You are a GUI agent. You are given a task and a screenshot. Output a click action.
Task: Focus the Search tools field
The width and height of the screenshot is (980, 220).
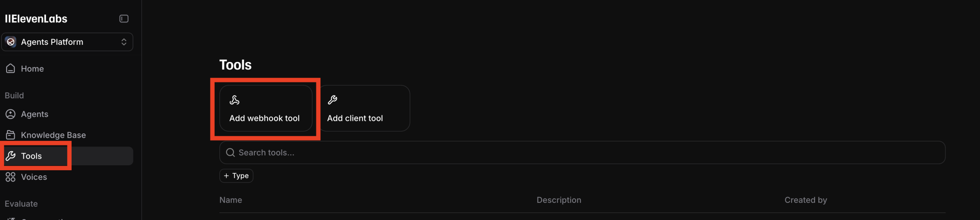coord(574,153)
